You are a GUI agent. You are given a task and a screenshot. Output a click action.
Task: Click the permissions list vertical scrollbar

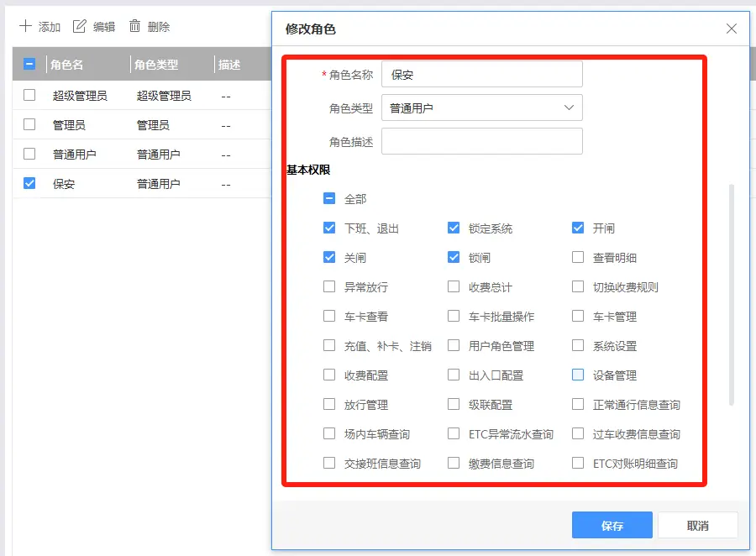pos(731,294)
